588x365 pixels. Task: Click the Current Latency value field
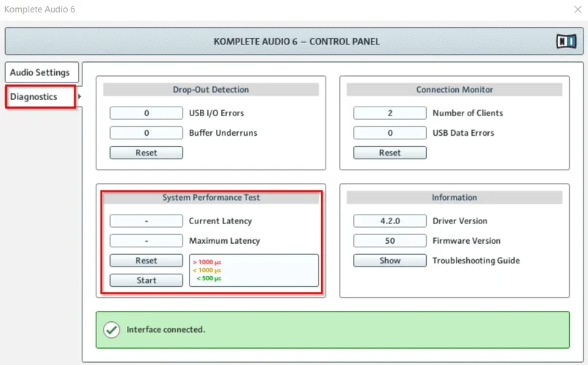point(146,221)
